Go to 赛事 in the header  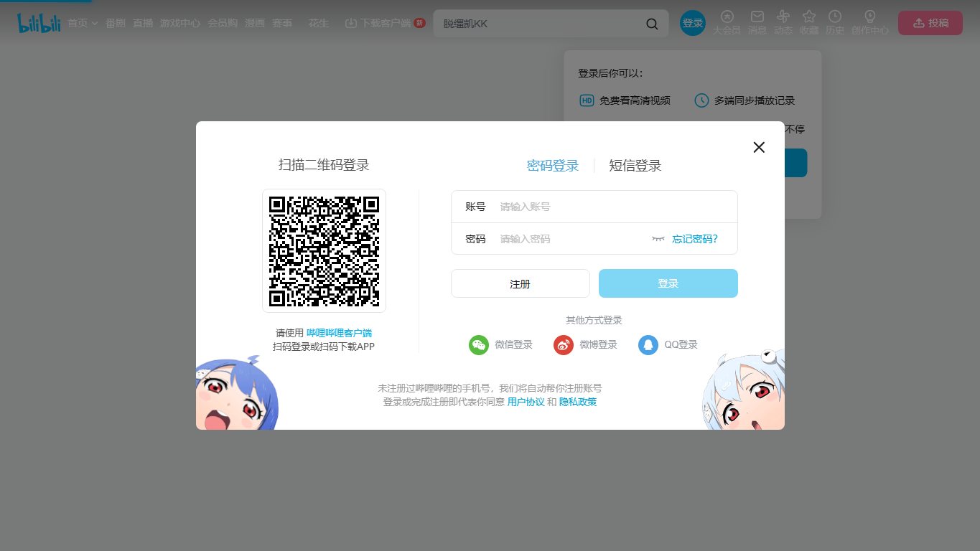point(282,23)
